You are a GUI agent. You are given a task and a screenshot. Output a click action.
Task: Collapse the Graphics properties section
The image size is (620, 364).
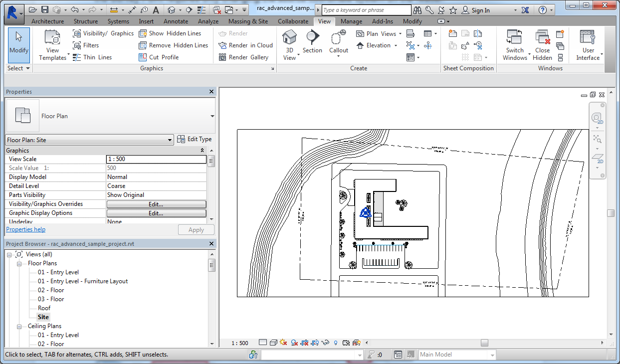203,151
